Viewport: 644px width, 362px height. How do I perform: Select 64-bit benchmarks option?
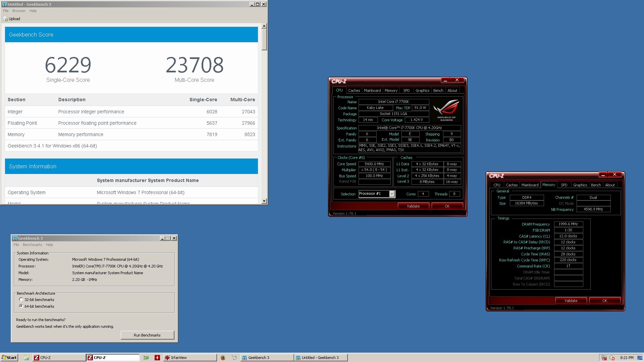coord(21,306)
